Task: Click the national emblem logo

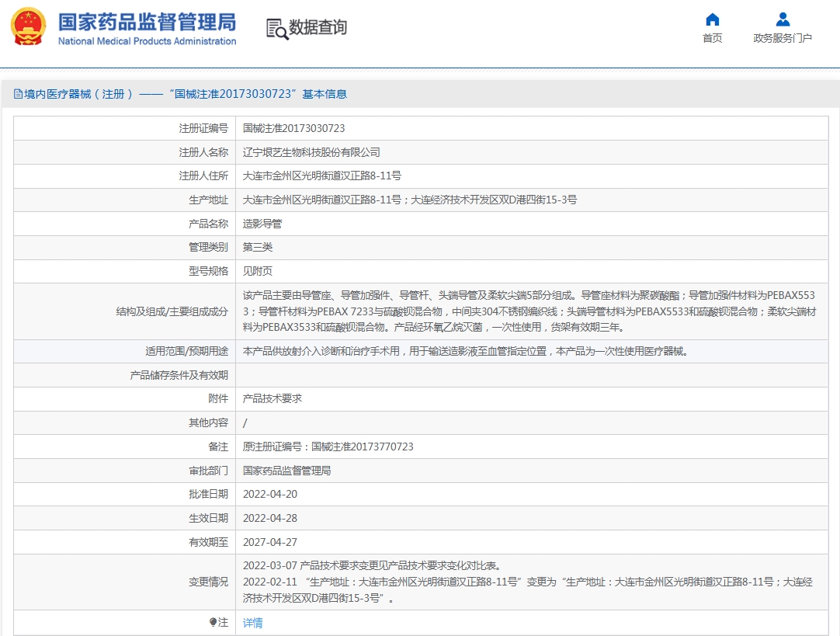Action: pyautogui.click(x=29, y=26)
